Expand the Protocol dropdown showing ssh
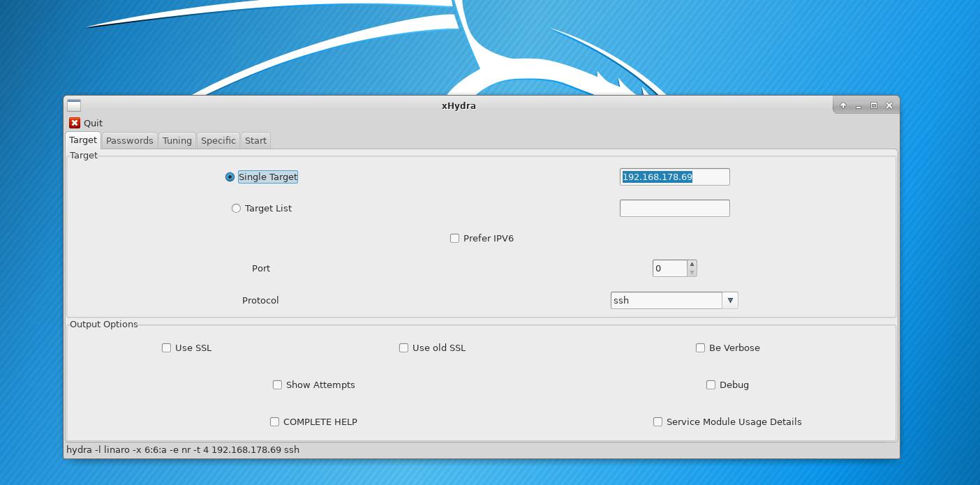Screen dimensions: 980x485 [730, 300]
